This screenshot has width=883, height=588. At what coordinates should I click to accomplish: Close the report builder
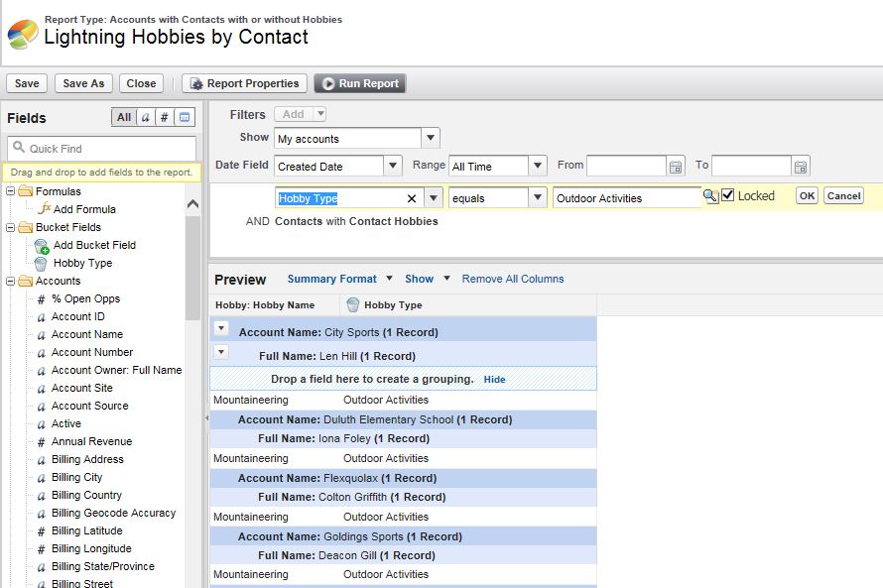pyautogui.click(x=141, y=83)
